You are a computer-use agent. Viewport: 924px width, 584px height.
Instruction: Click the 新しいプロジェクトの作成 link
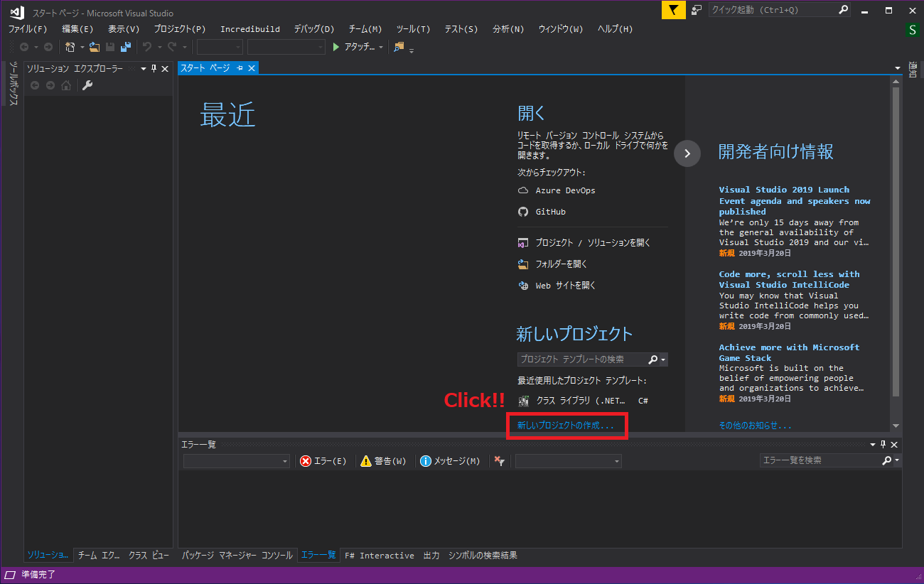[x=566, y=425]
